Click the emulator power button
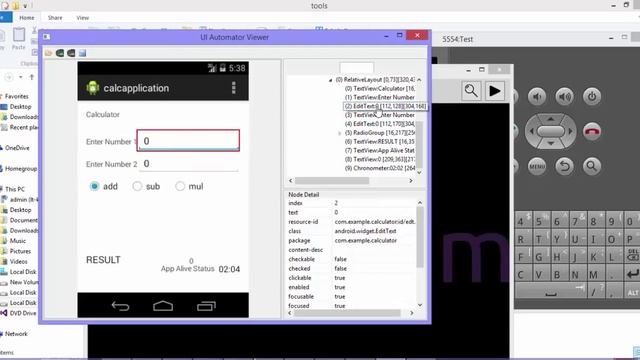The width and height of the screenshot is (640, 360). [x=592, y=97]
